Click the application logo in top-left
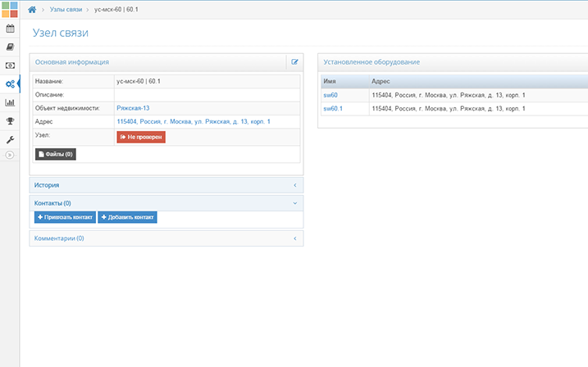The image size is (588, 367). point(10,9)
